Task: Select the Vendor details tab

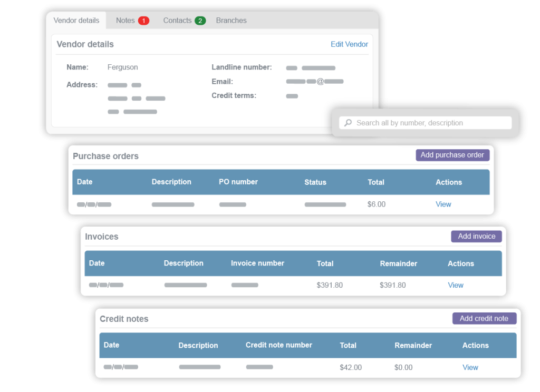Action: [x=76, y=20]
